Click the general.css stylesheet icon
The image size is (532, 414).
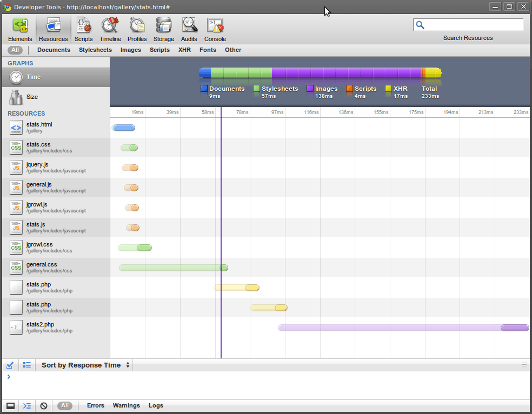(16, 268)
